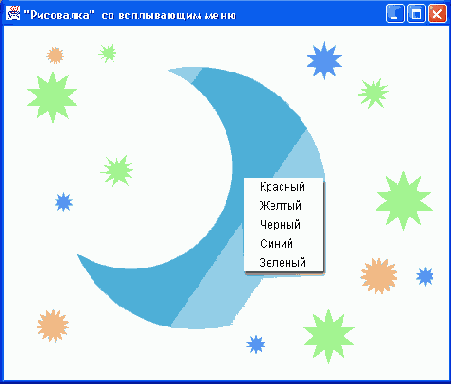
Task: Click the orange star at bottom left
Action: [53, 326]
